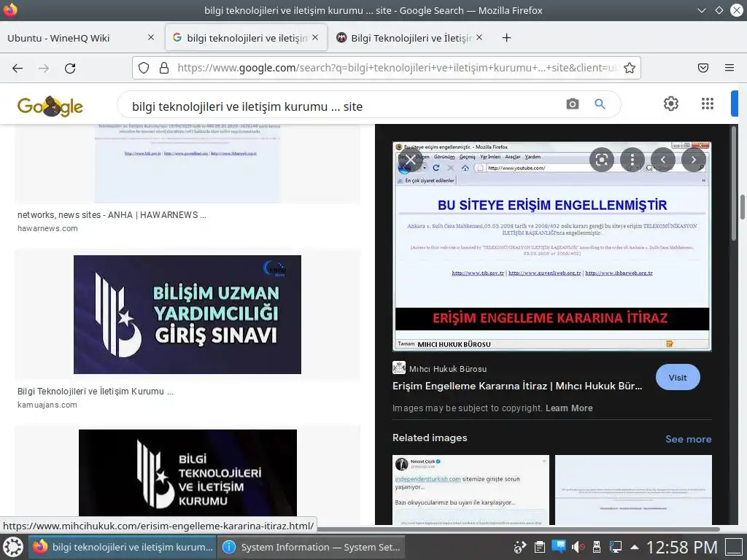
Task: Click the 'Bilgi Teknolojileri ve İletişim Kurumu ...' caption
Action: point(96,392)
